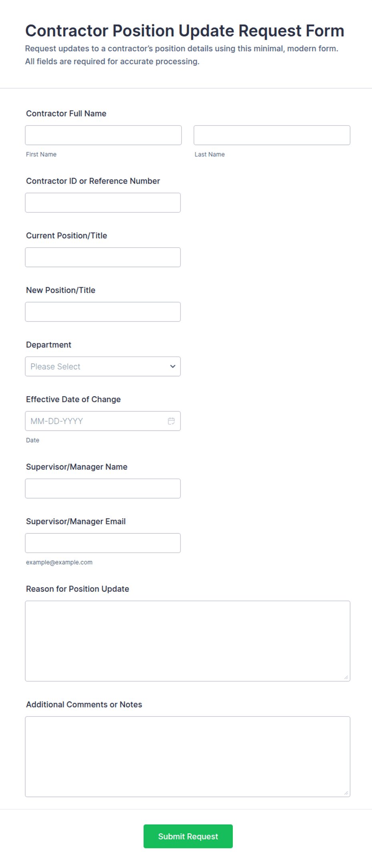The height and width of the screenshot is (868, 372).
Task: Grab the Reason textarea resize handle
Action: click(346, 677)
